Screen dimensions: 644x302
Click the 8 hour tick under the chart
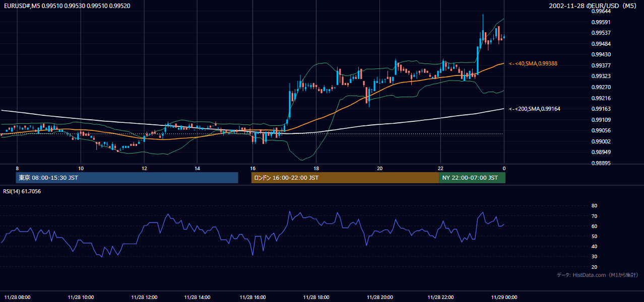[17, 168]
